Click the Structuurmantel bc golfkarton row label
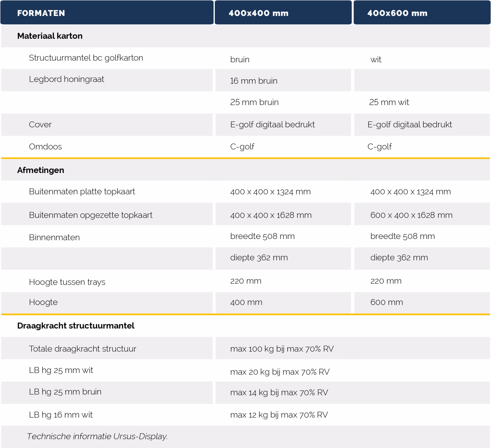This screenshot has width=491, height=448. (86, 58)
